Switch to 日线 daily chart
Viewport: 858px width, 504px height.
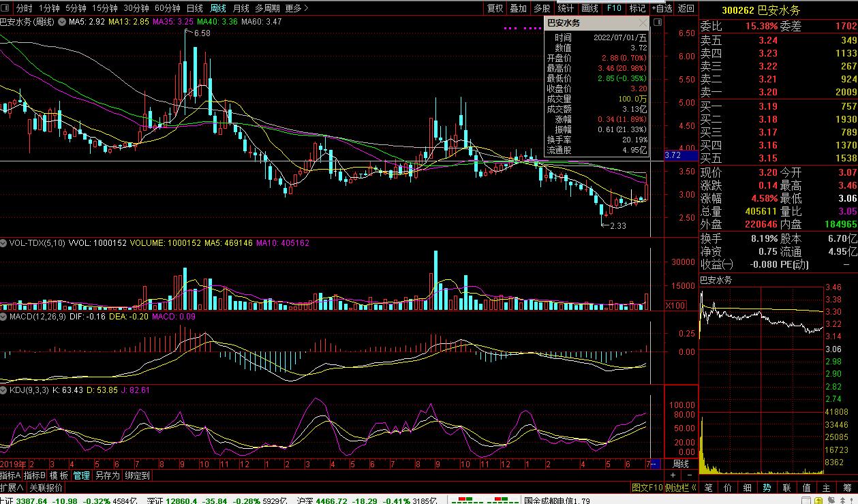pyautogui.click(x=194, y=8)
